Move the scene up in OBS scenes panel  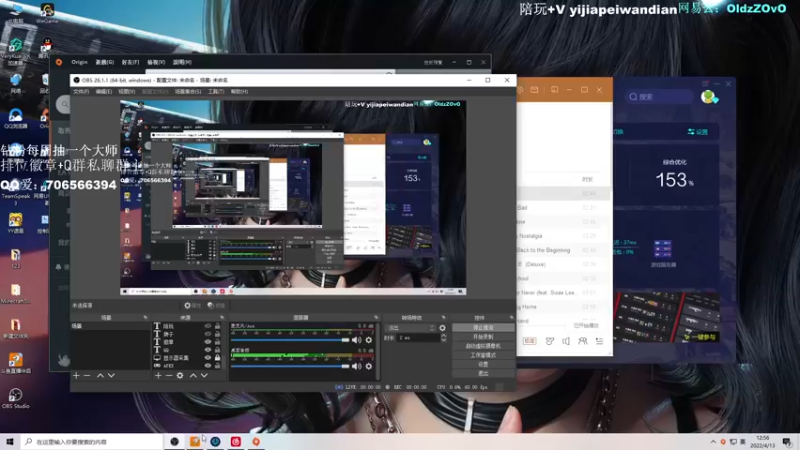[100, 376]
